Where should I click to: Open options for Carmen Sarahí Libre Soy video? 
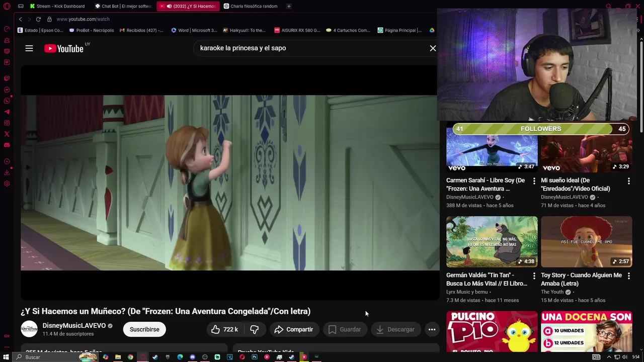pyautogui.click(x=534, y=181)
